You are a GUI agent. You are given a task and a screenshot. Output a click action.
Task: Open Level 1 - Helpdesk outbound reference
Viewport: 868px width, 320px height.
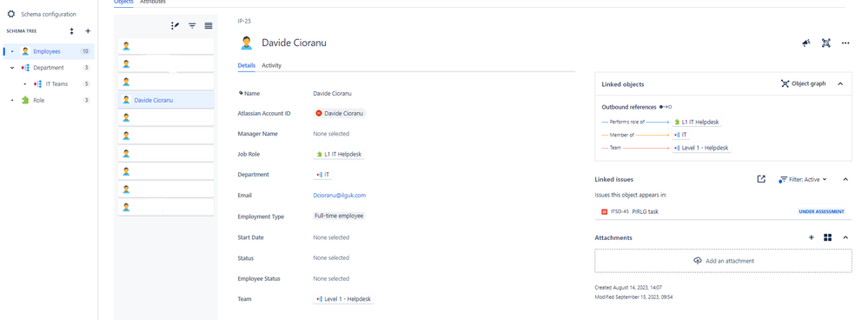701,149
